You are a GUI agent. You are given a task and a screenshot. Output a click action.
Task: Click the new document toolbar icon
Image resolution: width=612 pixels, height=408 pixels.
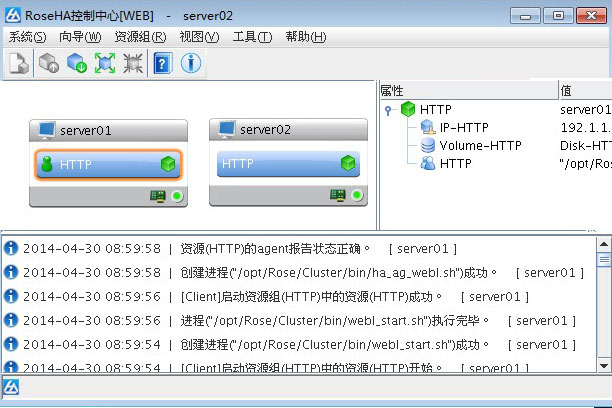19,63
